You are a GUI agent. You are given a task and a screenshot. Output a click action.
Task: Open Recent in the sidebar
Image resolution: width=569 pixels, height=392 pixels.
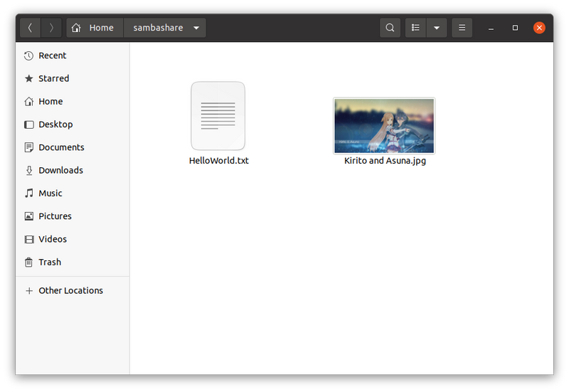point(73,55)
